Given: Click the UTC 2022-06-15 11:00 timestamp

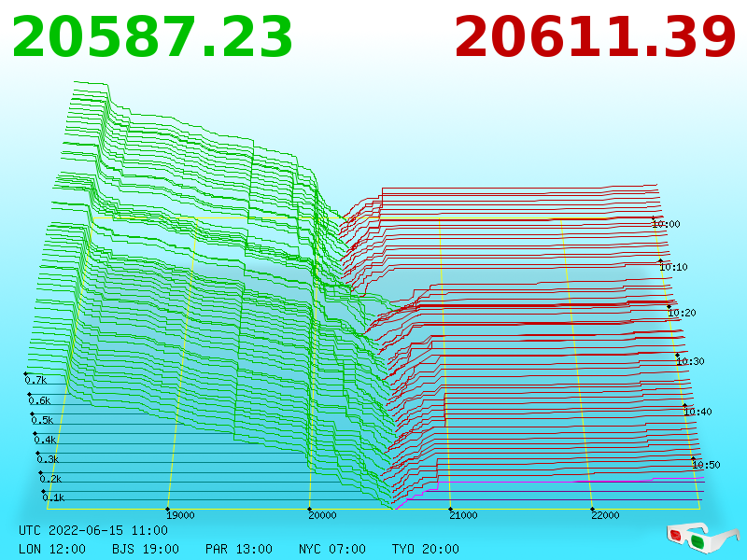Looking at the screenshot, I should (93, 530).
